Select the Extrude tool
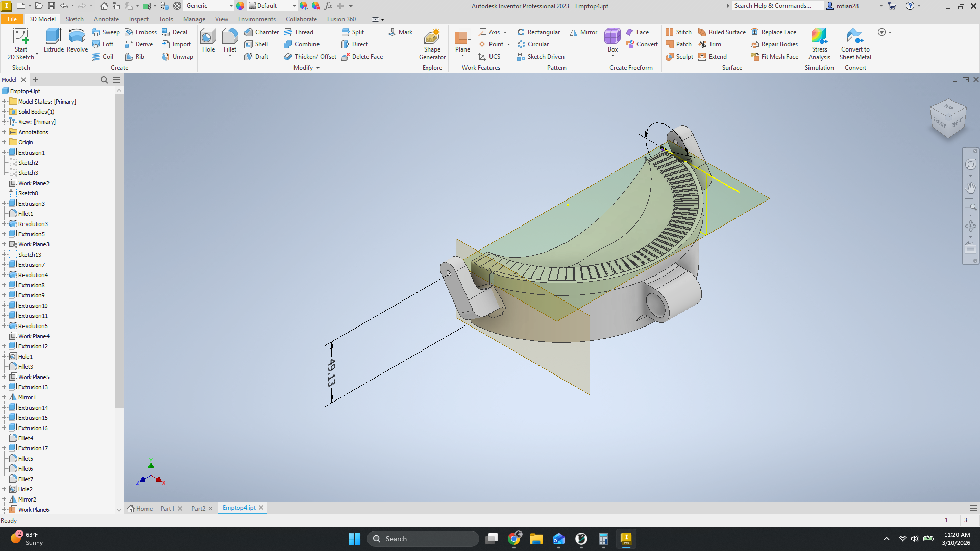This screenshot has height=551, width=980. pyautogui.click(x=54, y=40)
